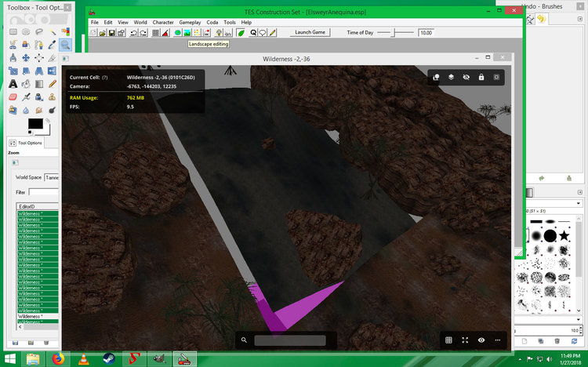Toggle the lock icon in viewport overlay

click(481, 78)
